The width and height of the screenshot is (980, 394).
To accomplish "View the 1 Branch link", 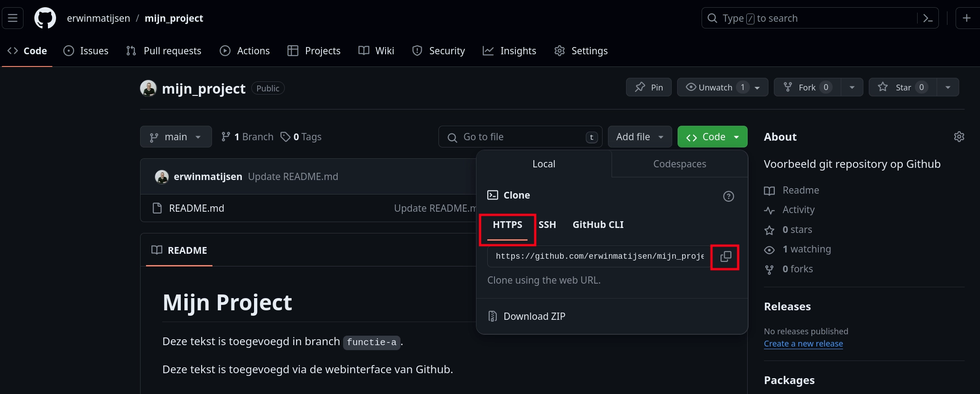I will 247,137.
